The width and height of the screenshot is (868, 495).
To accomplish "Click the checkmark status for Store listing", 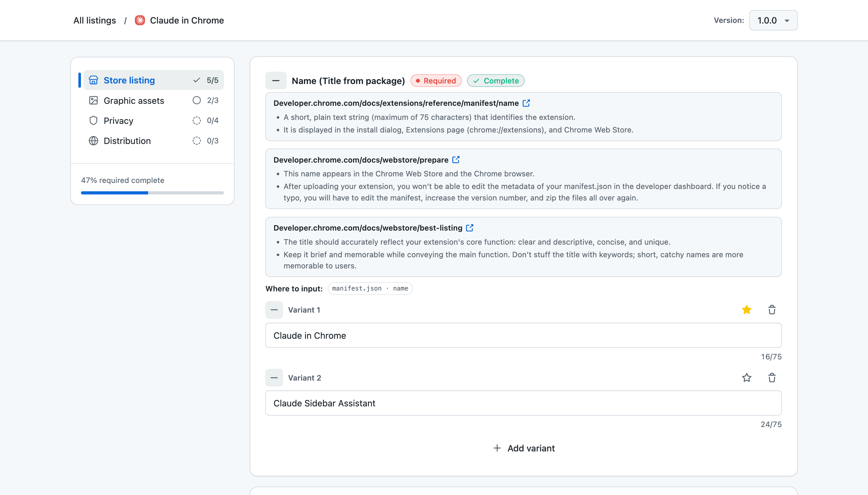I will click(x=197, y=80).
